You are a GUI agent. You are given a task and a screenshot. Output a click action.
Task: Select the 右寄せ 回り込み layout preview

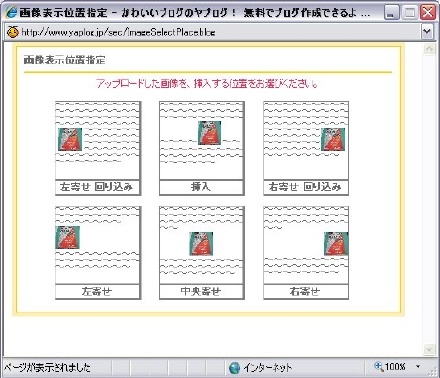[306, 140]
